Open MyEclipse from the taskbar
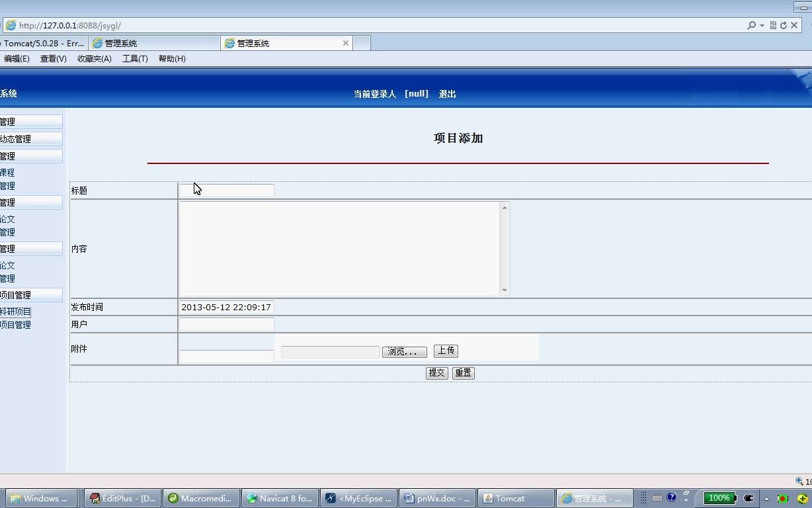The width and height of the screenshot is (812, 508). (x=358, y=498)
